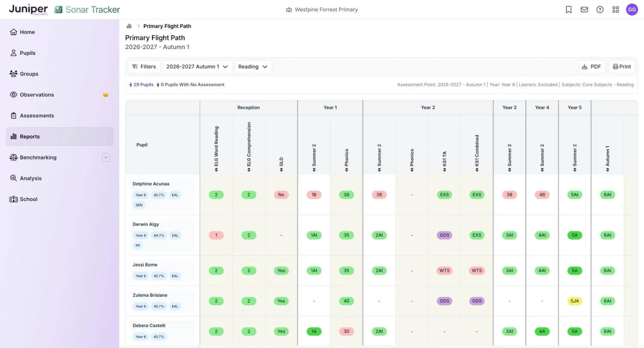
Task: Open the mail envelope icon
Action: [x=584, y=9]
